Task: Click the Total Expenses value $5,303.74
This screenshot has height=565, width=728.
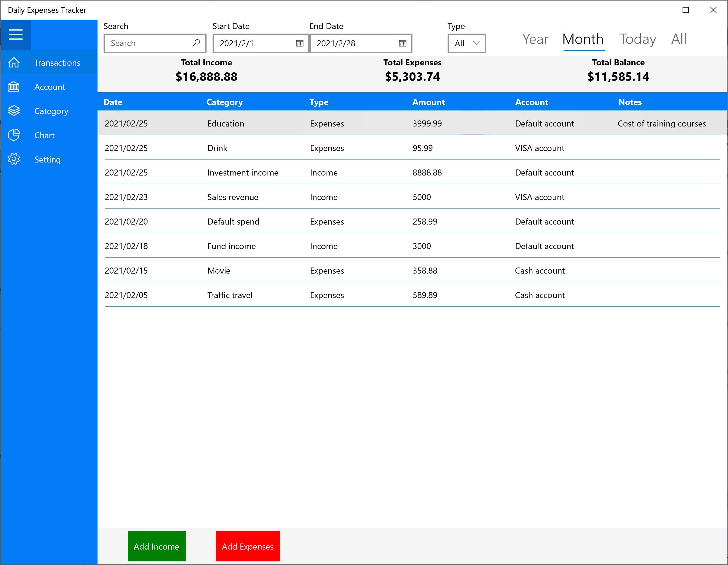Action: pyautogui.click(x=412, y=77)
